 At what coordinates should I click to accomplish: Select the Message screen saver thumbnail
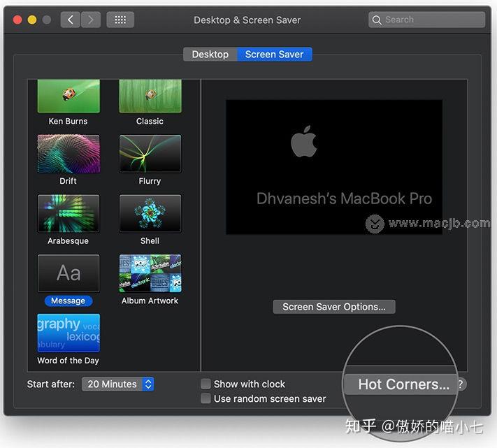click(69, 273)
